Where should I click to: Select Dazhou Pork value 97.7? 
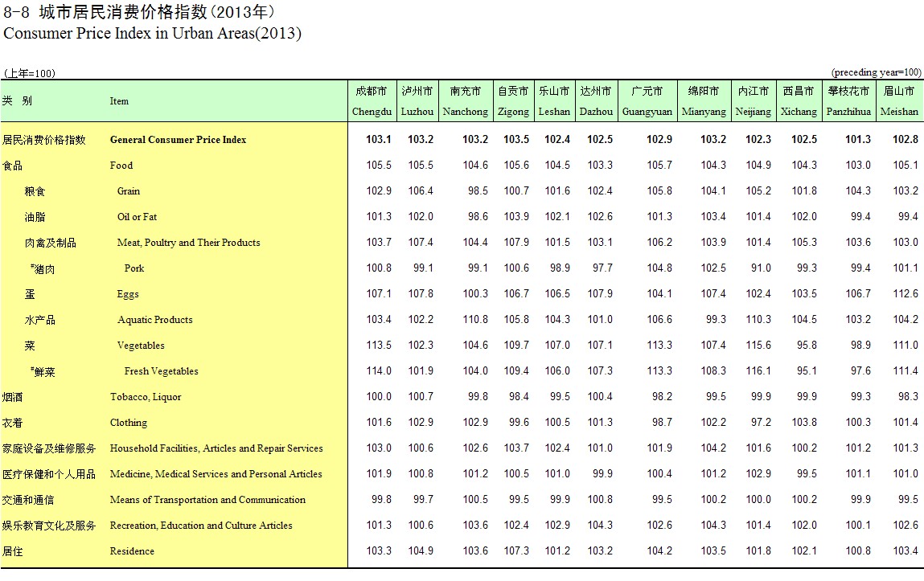tap(603, 268)
